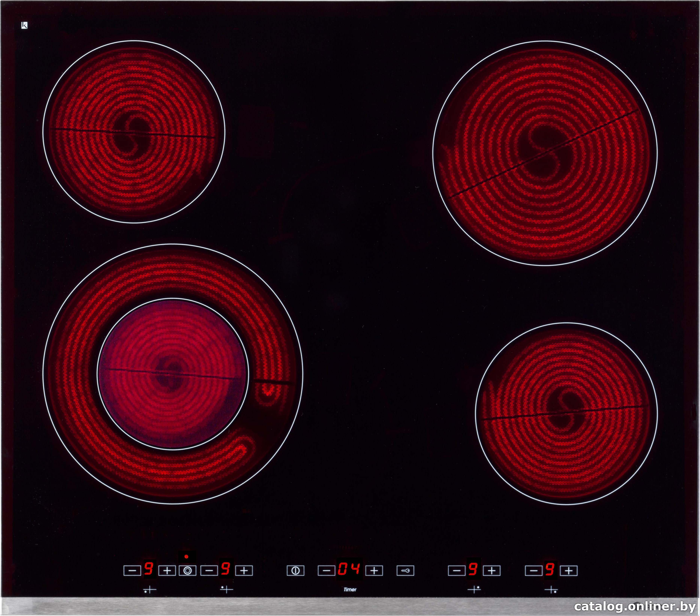This screenshot has width=700, height=616.
Task: Tap the red indicator dot above dual-ring key
Action: point(186,556)
